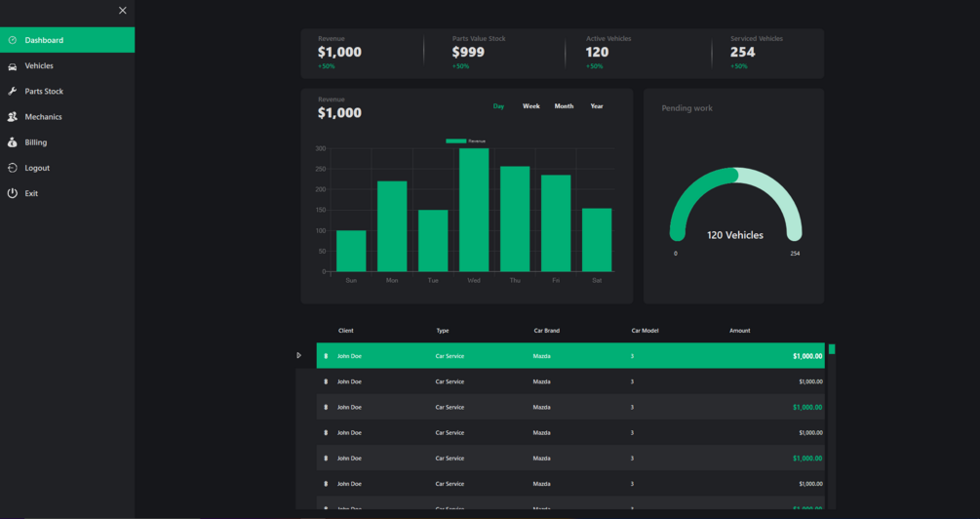Switch revenue chart to Day view
The image size is (980, 519).
[498, 106]
